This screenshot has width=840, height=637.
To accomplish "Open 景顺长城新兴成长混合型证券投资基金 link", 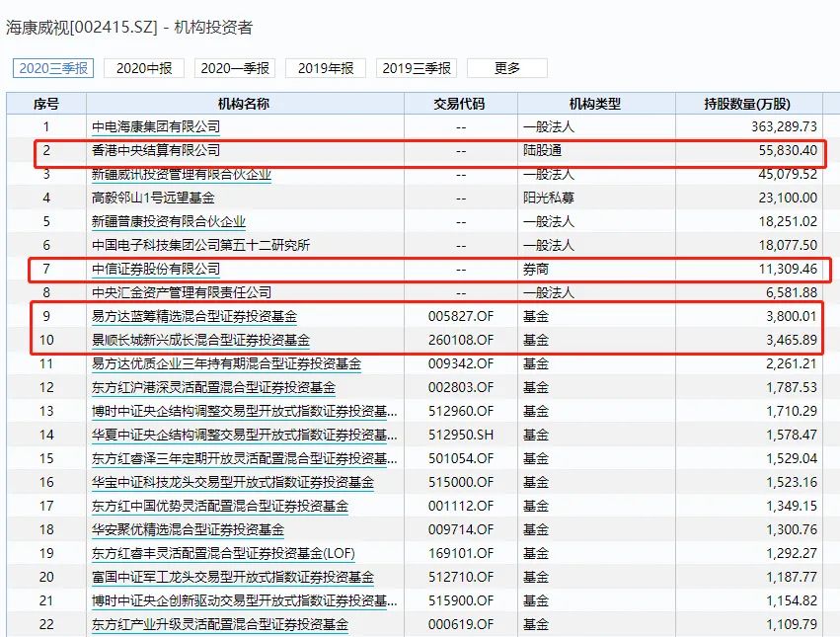I will click(x=200, y=340).
